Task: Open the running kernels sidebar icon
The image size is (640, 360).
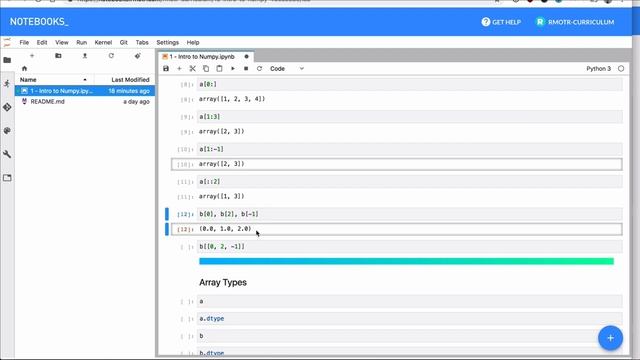Action: (7, 84)
